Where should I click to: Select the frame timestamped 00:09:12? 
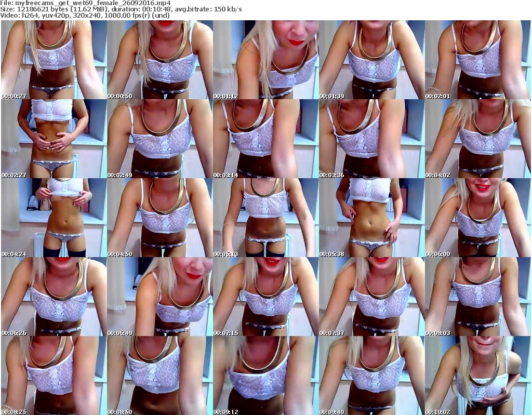coord(266,376)
